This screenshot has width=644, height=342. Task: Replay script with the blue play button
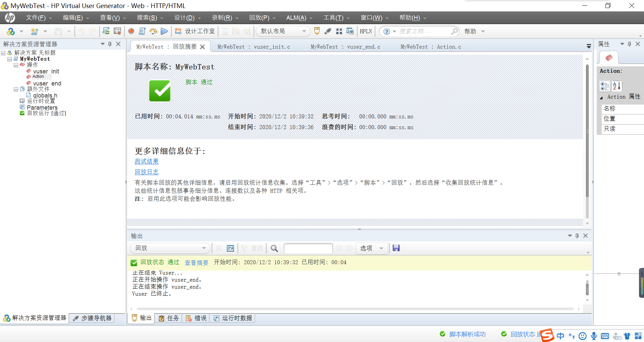pyautogui.click(x=164, y=31)
